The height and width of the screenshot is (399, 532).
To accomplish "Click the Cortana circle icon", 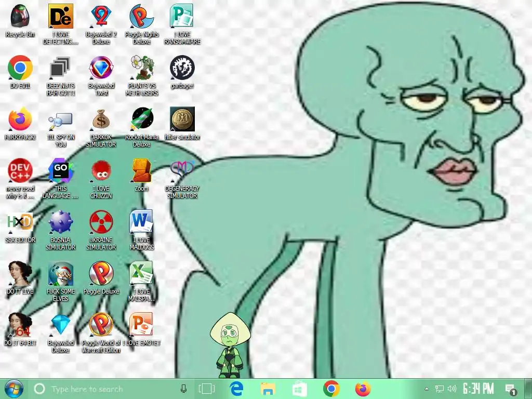I will (x=39, y=389).
